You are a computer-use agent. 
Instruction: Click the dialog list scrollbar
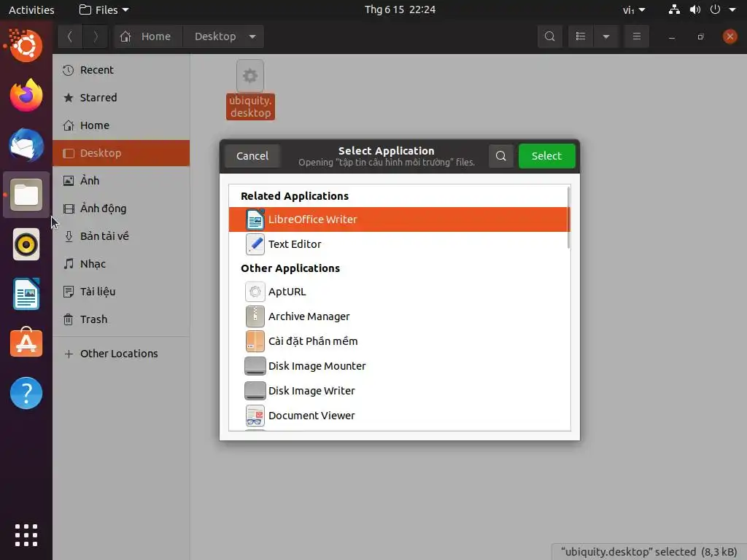(x=568, y=217)
